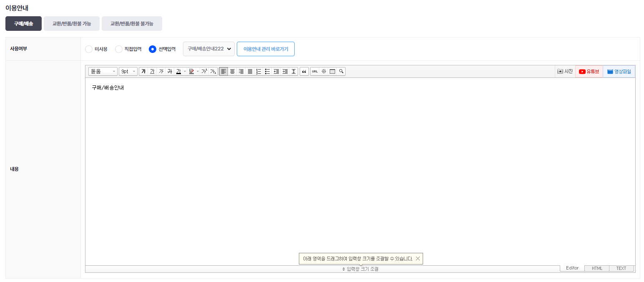
Task: Toggle italic text formatting
Action: (x=161, y=71)
